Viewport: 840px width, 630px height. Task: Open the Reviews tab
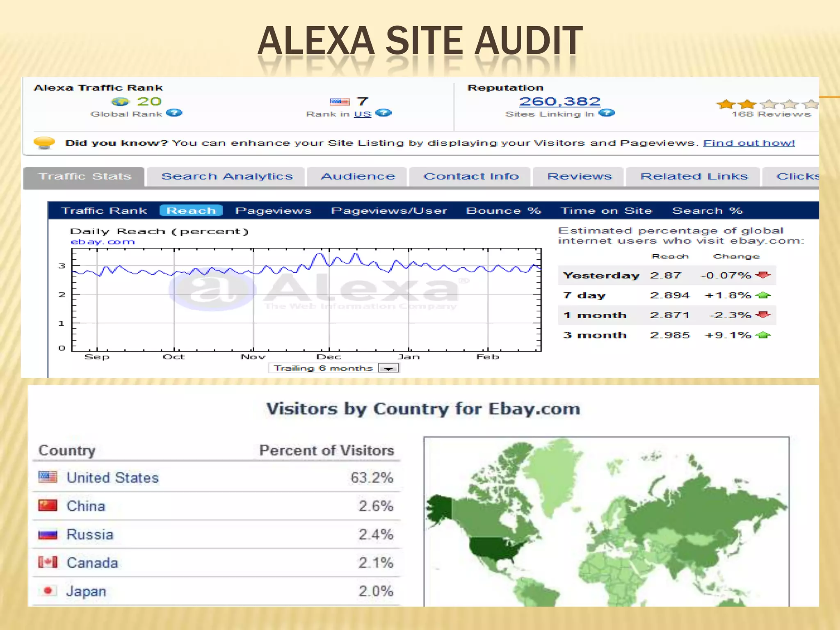(579, 177)
